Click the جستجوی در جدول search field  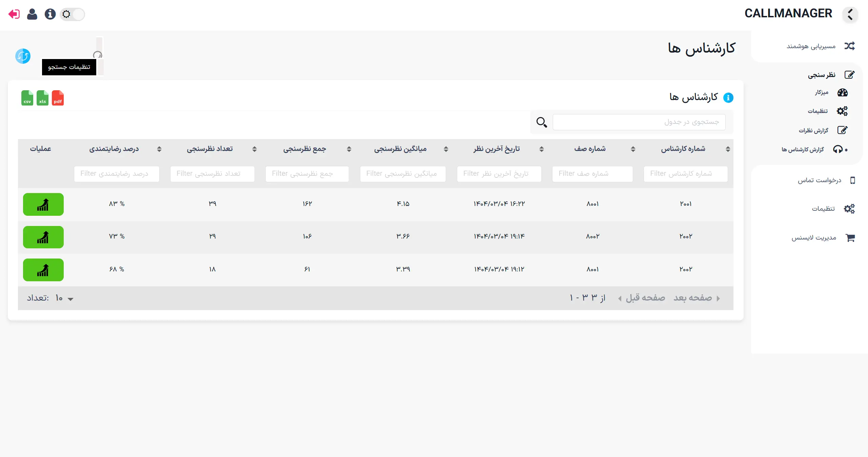point(639,122)
